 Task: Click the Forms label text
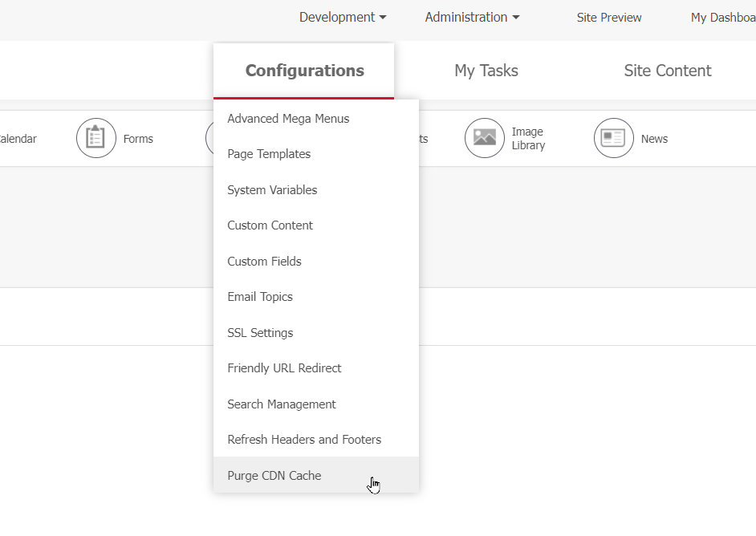click(138, 139)
